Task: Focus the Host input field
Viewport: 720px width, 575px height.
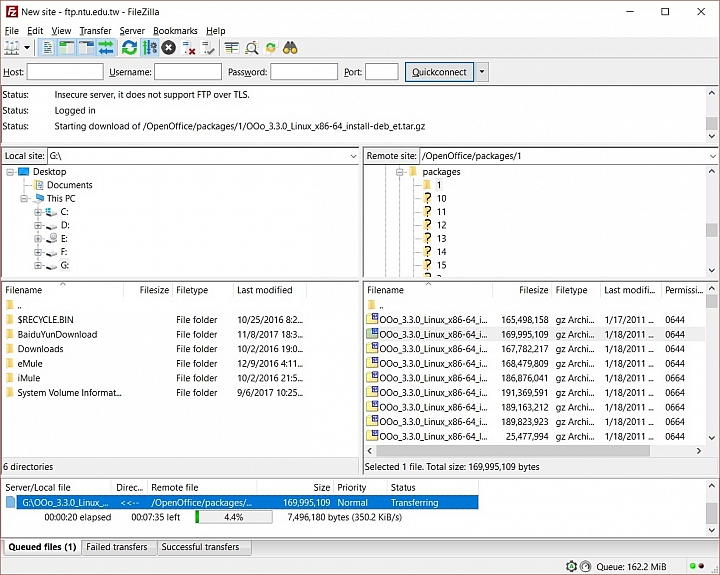Action: [65, 72]
